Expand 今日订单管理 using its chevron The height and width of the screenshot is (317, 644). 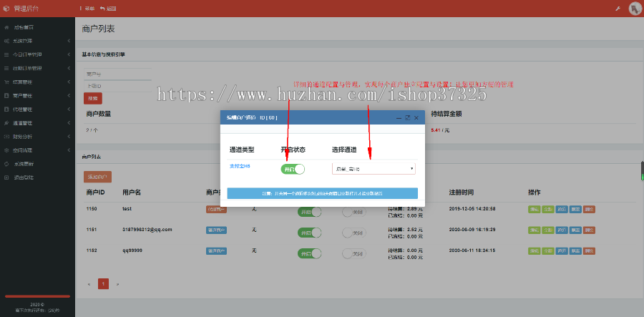(x=69, y=54)
